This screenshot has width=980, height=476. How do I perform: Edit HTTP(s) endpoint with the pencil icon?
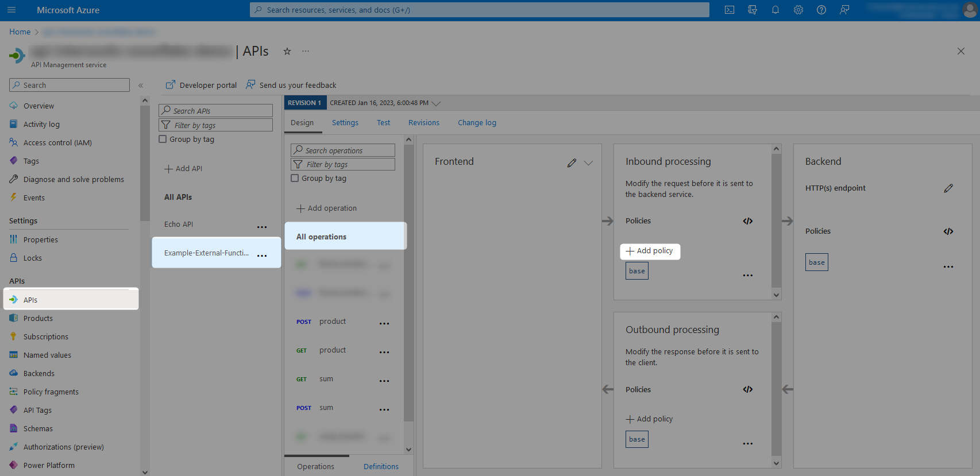pyautogui.click(x=948, y=188)
